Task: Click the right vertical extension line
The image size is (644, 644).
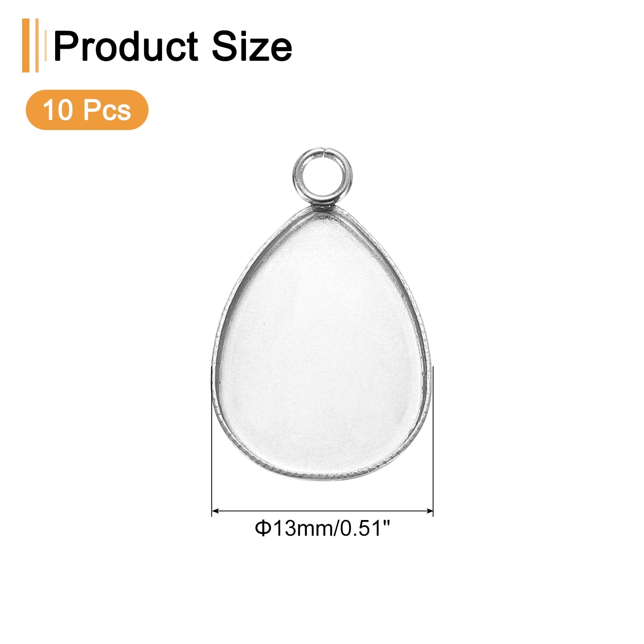Action: (433, 442)
